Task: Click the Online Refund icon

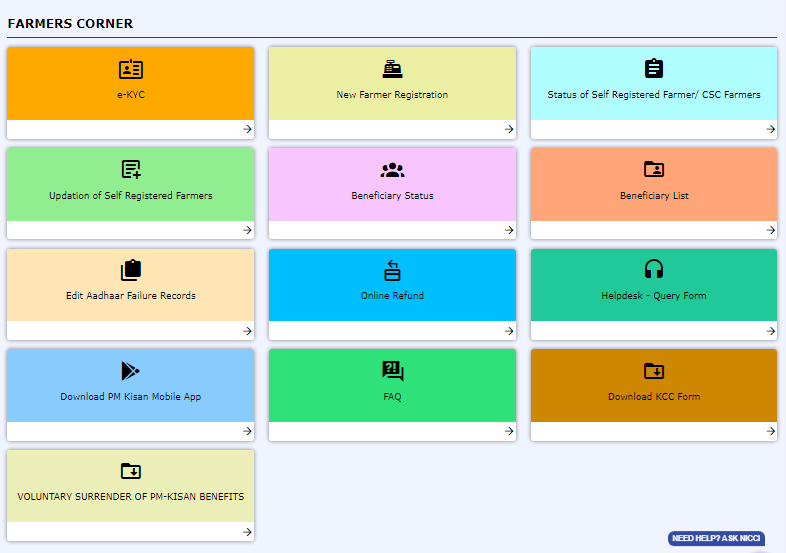Action: 392,270
